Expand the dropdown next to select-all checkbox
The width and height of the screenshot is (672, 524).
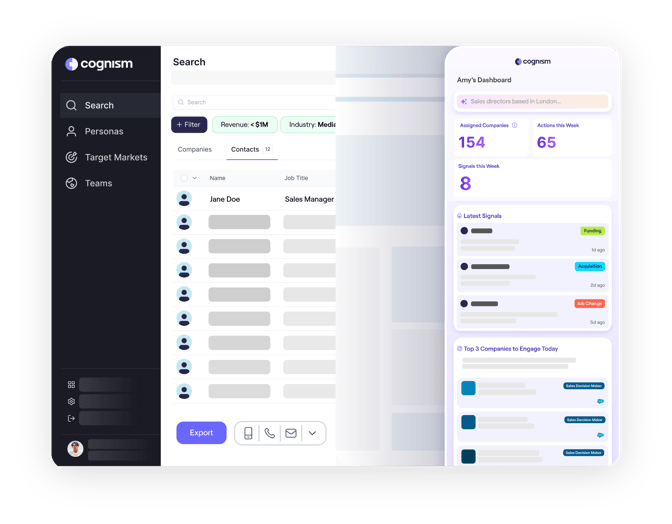tap(195, 178)
